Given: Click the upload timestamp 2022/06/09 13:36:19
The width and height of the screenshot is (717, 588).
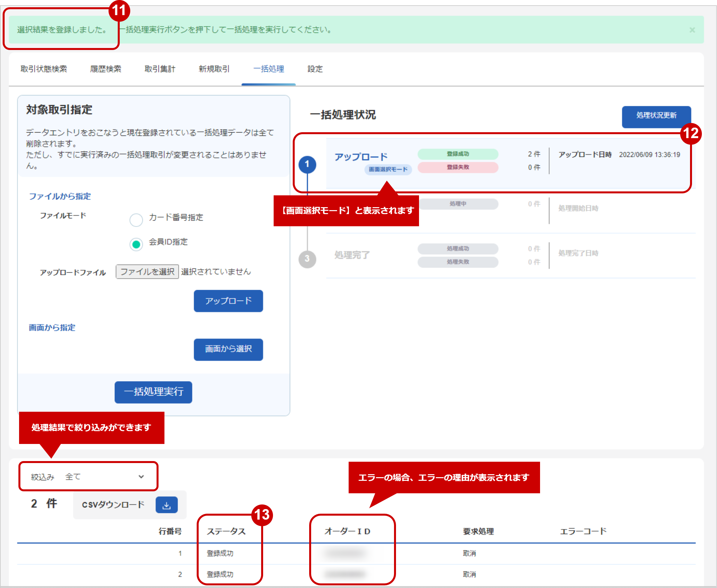Looking at the screenshot, I should [x=649, y=155].
